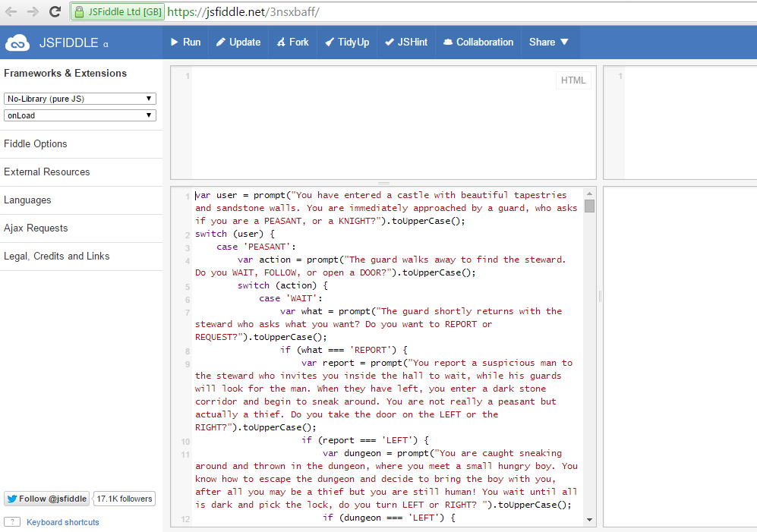Click Update to save the fiddle
This screenshot has height=532, width=757.
[x=238, y=42]
